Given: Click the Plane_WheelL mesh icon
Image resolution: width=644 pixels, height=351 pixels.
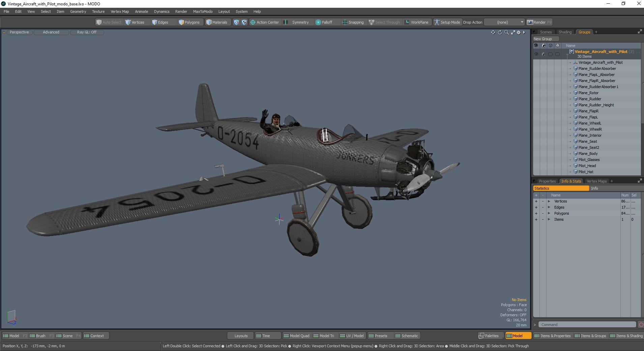Looking at the screenshot, I should click(576, 123).
